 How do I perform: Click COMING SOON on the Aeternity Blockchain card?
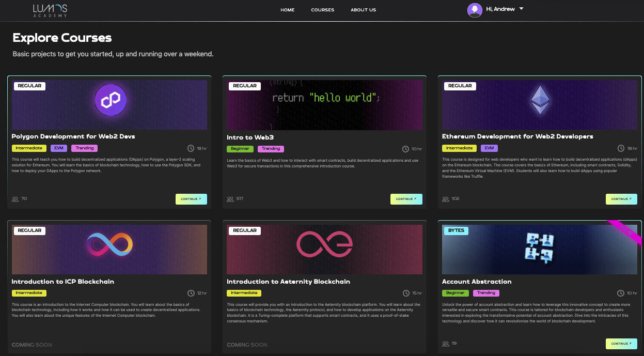(247, 345)
